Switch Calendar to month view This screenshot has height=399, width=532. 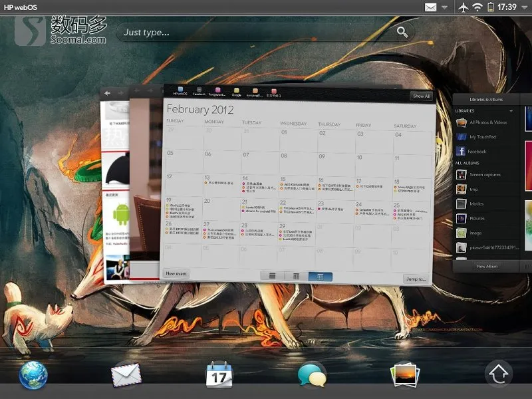pyautogui.click(x=321, y=277)
